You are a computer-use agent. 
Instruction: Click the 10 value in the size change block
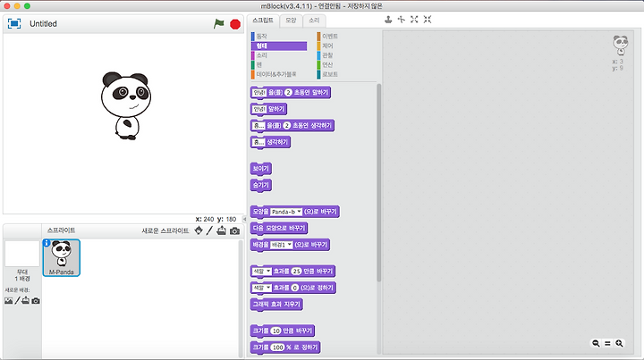[x=276, y=331]
